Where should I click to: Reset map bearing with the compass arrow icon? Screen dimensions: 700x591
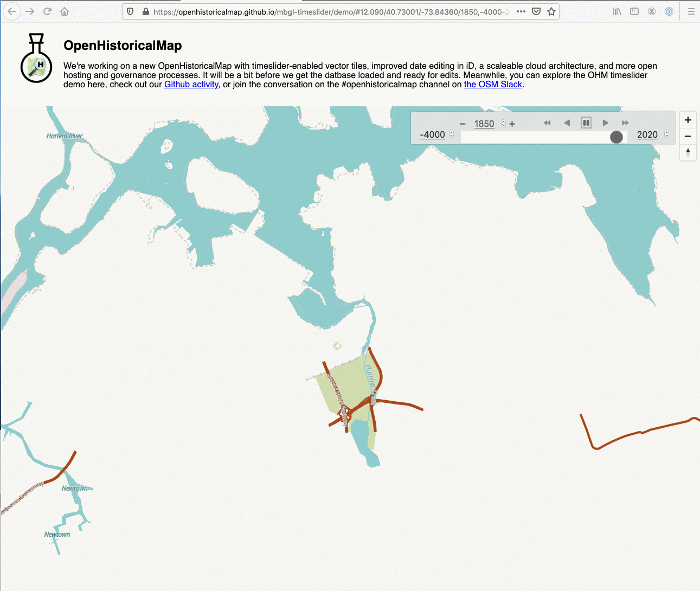point(688,152)
